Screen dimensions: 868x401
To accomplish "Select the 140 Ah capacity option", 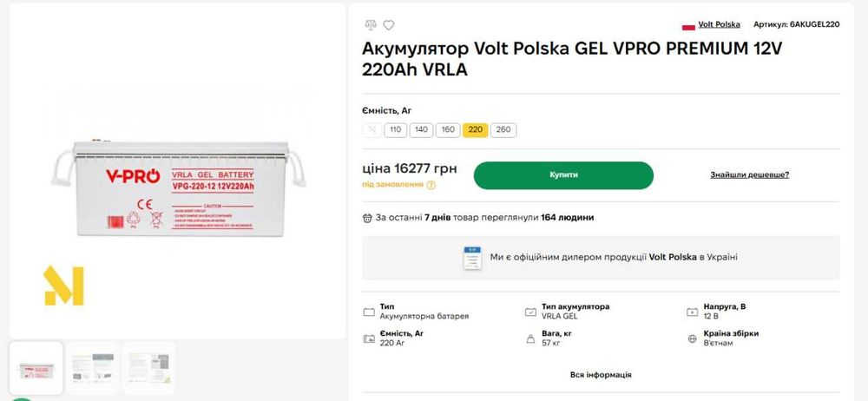I will (421, 130).
